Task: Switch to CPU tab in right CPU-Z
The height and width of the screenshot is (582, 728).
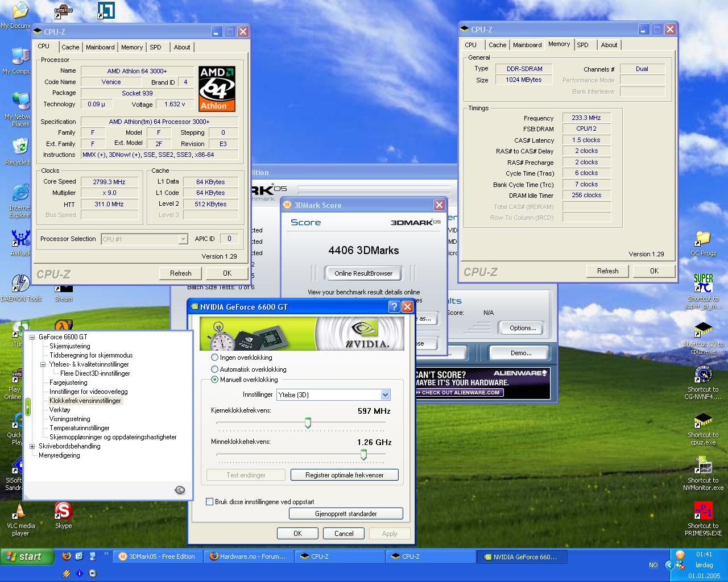Action: pos(471,45)
